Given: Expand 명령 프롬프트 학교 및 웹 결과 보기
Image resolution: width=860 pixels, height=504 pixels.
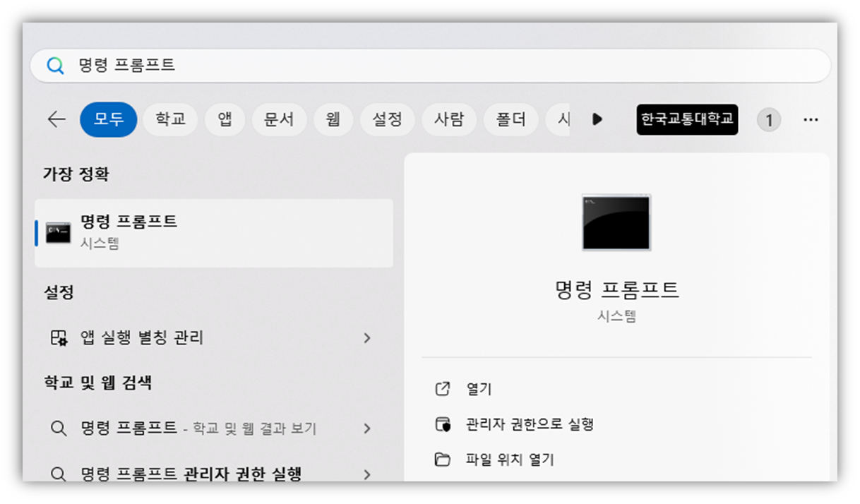Looking at the screenshot, I should 366,428.
